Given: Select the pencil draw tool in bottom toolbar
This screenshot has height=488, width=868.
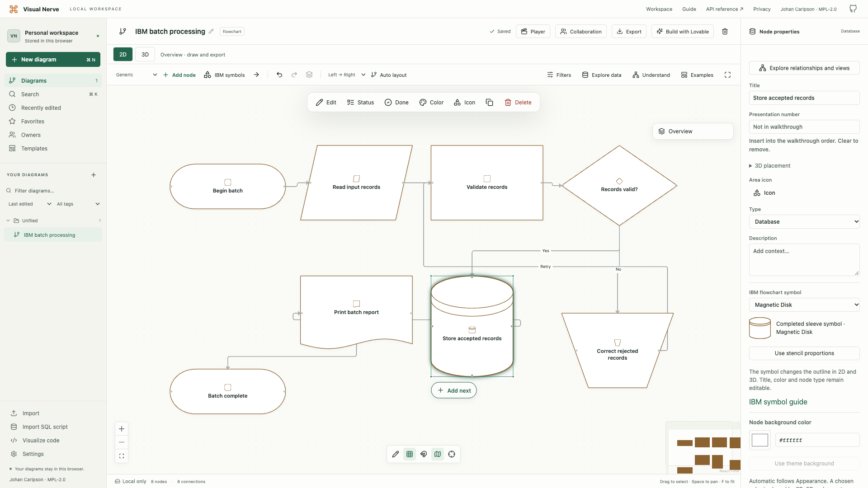Looking at the screenshot, I should [396, 455].
